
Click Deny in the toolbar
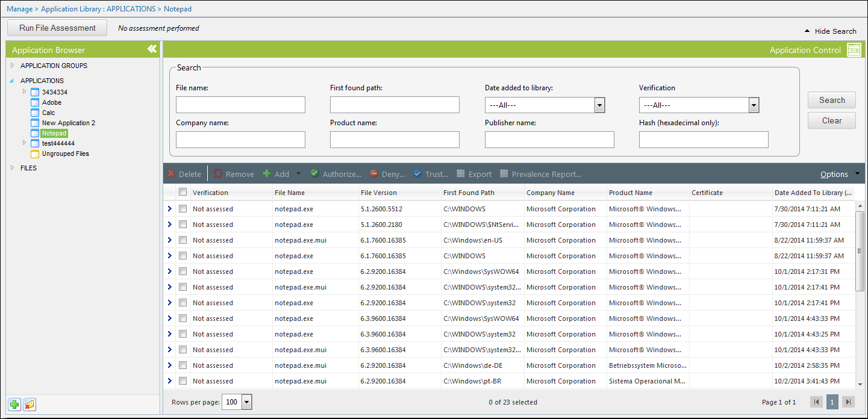pyautogui.click(x=387, y=174)
